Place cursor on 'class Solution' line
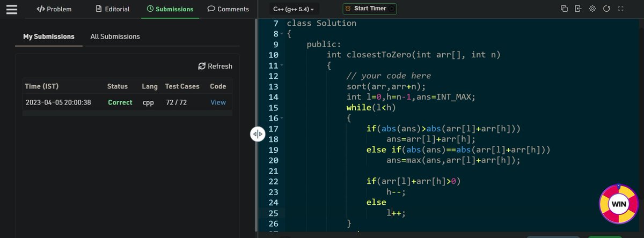 (321, 23)
